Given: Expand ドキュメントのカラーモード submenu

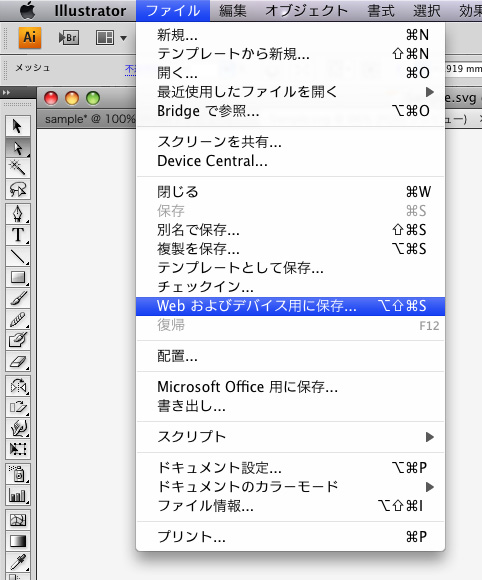Looking at the screenshot, I should tap(290, 486).
